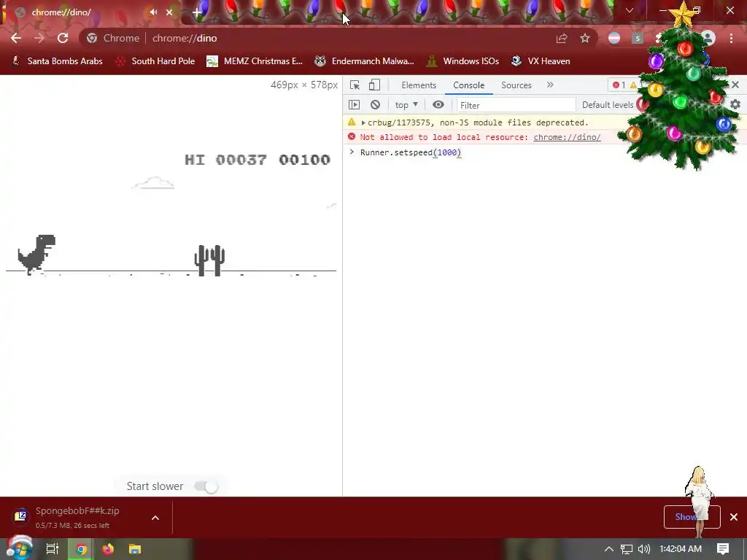Share this page via the share icon
This screenshot has height=560, width=747.
[x=562, y=39]
